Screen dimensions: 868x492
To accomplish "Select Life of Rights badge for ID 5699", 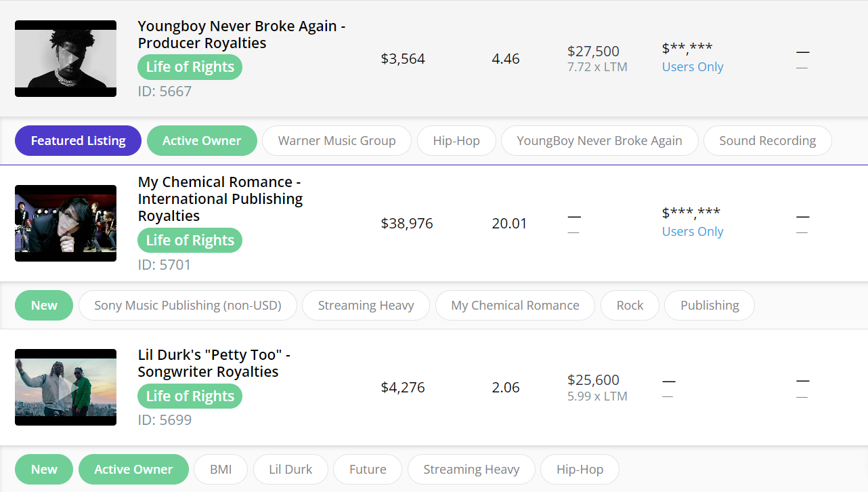I will (x=190, y=396).
